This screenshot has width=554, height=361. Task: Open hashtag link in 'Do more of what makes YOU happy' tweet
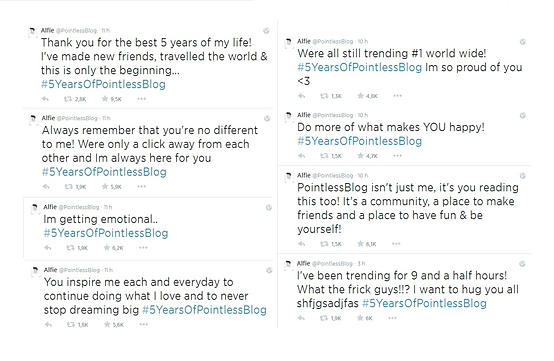click(359, 141)
